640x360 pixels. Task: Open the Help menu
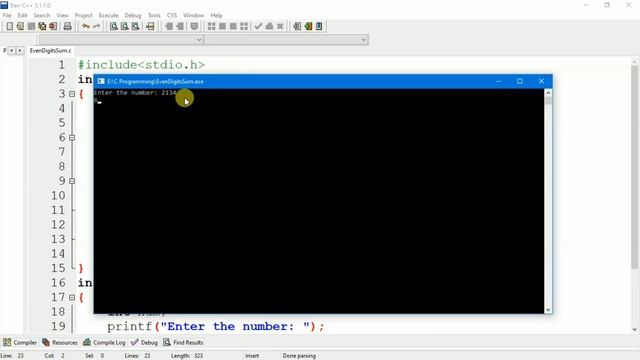pos(216,16)
